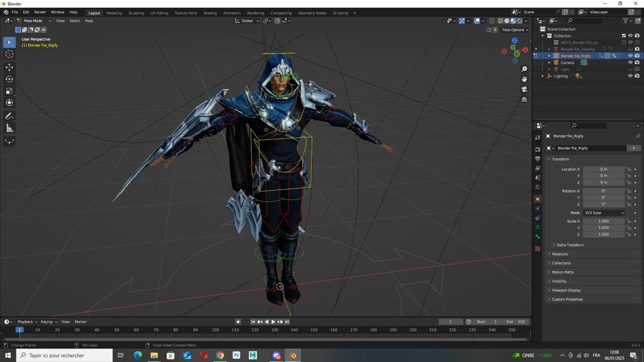The image size is (644, 362).
Task: Open the Armature data properties tab
Action: 538,227
